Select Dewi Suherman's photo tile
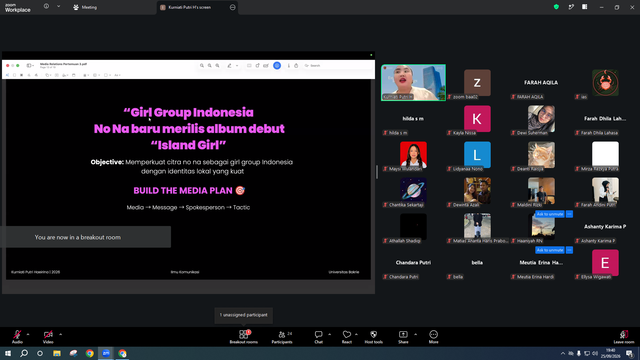Image resolution: width=640 pixels, height=360 pixels. point(541,119)
